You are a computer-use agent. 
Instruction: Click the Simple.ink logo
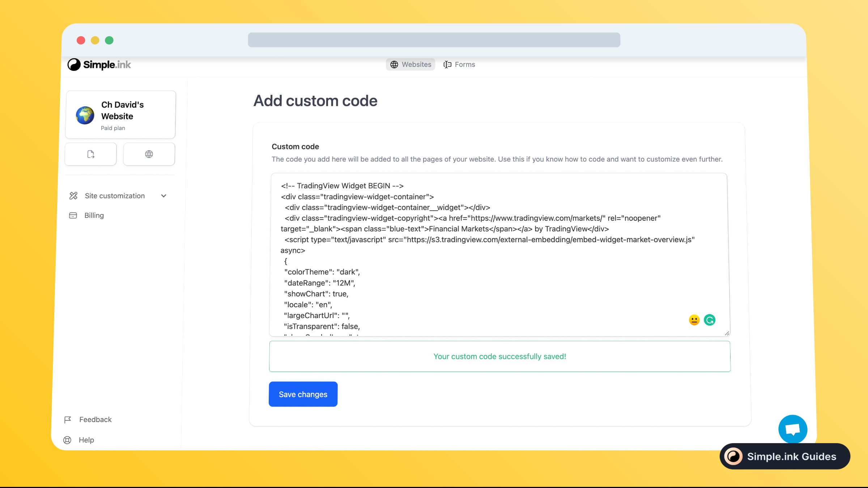(99, 65)
